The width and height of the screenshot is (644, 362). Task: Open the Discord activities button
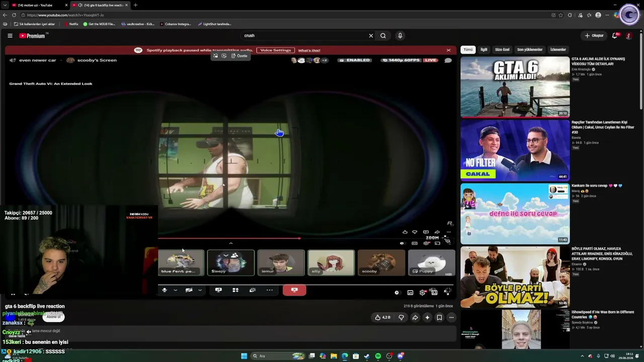point(235,290)
